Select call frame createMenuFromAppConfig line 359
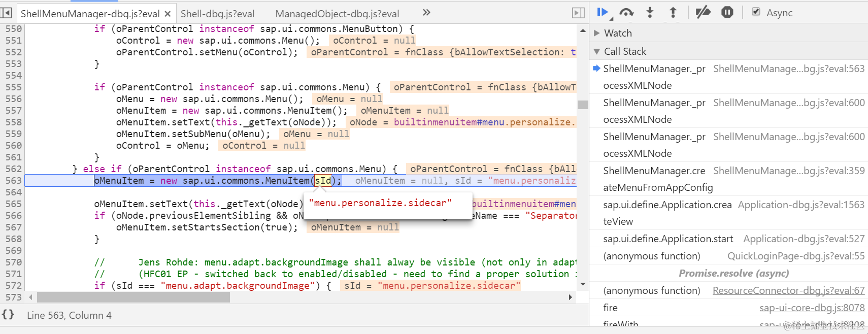868x334 pixels. 728,179
